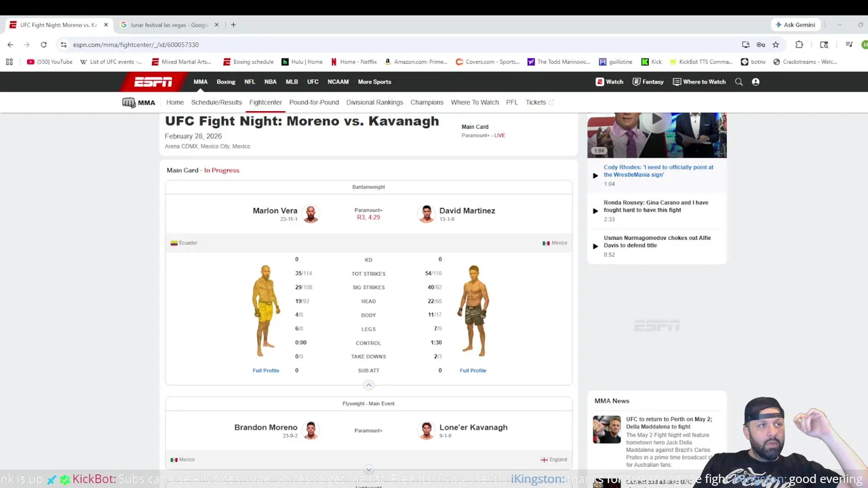Switch to the lunar festival las vegas tab
This screenshot has width=868, height=488.
(170, 25)
